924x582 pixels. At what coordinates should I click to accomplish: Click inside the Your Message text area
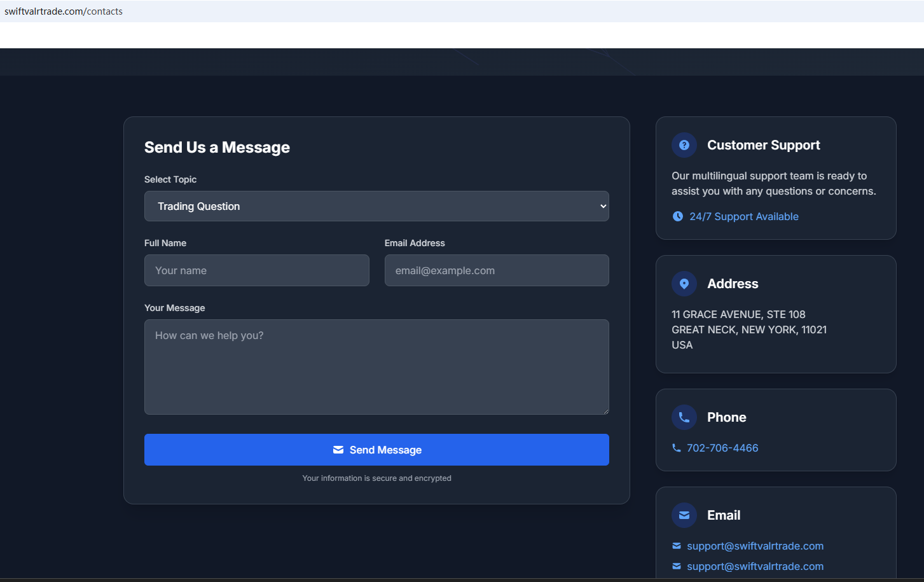pos(376,367)
